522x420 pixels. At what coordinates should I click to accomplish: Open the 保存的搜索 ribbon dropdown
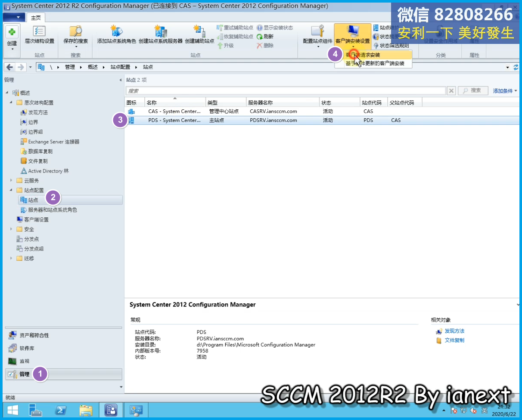76,36
